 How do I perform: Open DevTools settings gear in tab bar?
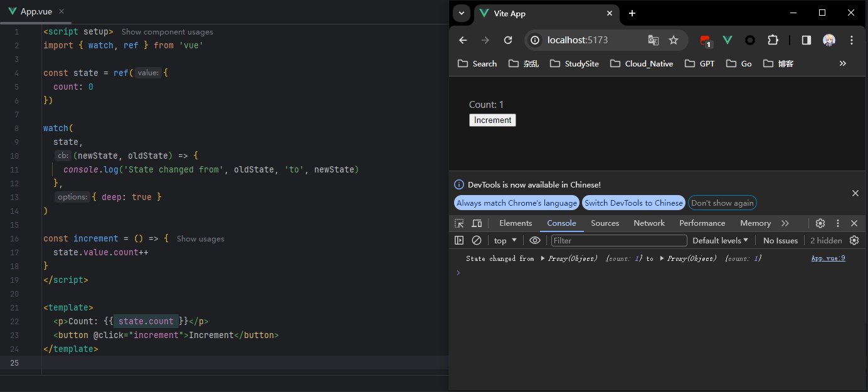pos(820,223)
